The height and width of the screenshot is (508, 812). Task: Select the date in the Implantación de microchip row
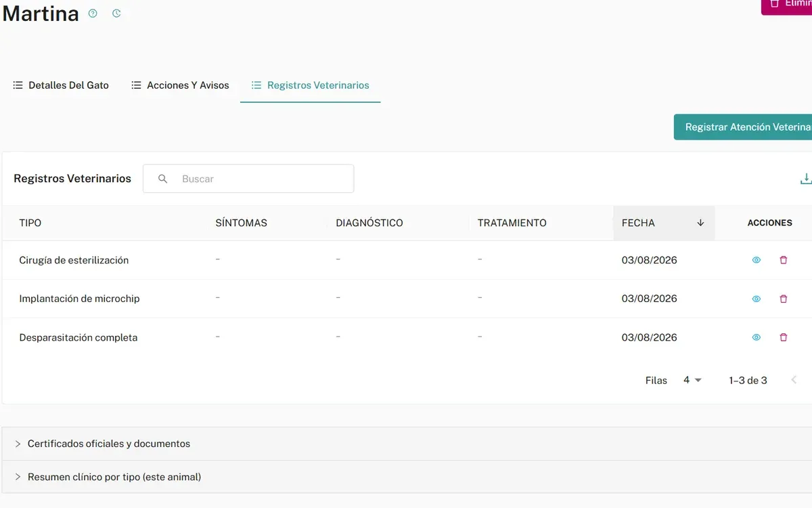[x=650, y=299]
